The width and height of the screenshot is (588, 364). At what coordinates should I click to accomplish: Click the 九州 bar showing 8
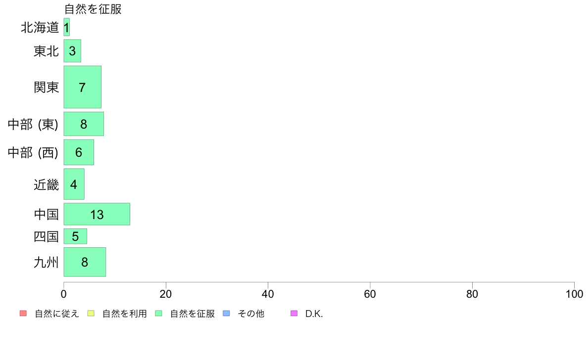[85, 262]
